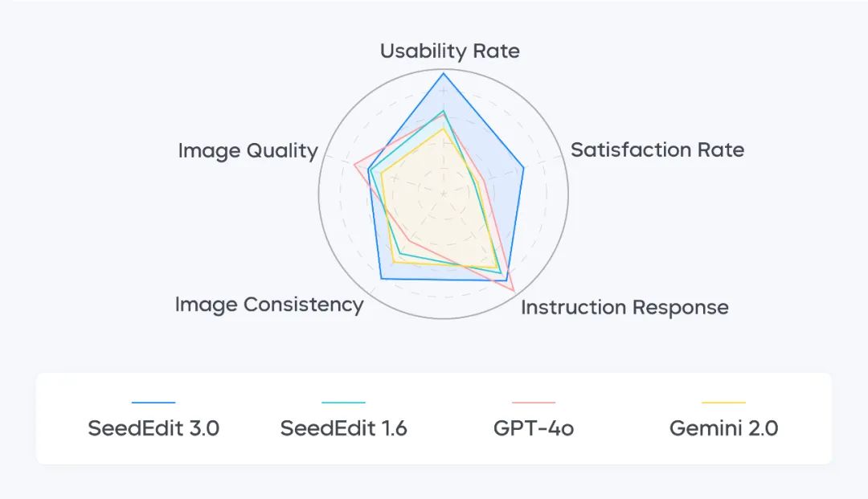Click the teal SeedEdit 1.6 legend line
The width and height of the screenshot is (868, 499).
343,403
